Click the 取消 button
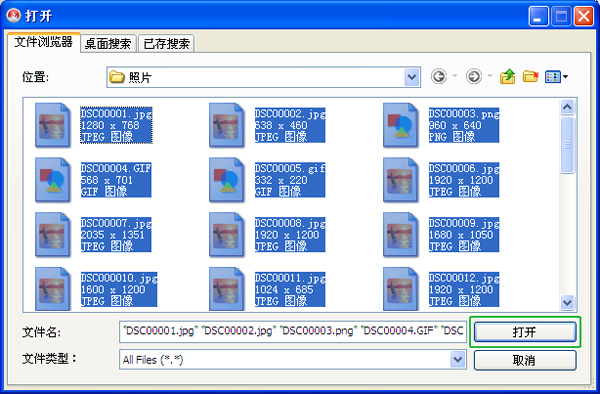The width and height of the screenshot is (600, 394). point(525,360)
